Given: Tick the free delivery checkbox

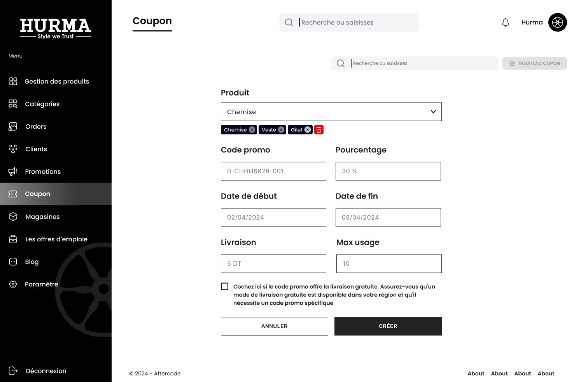Looking at the screenshot, I should point(225,286).
